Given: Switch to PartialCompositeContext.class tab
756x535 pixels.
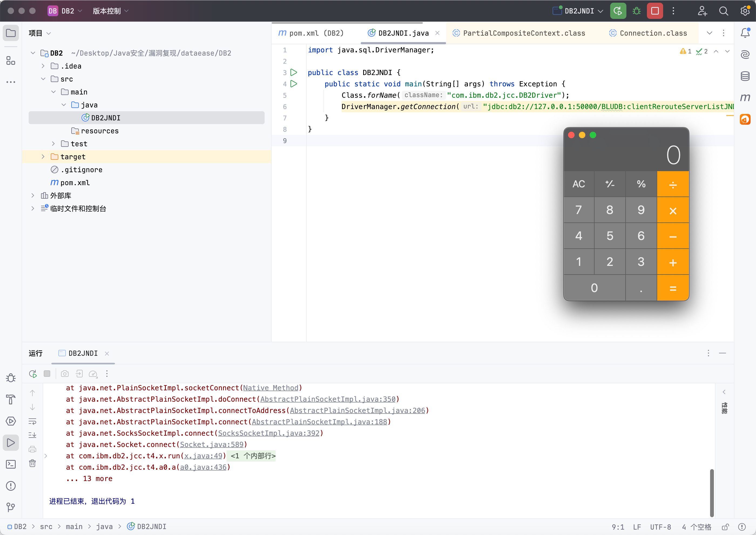Looking at the screenshot, I should point(519,33).
